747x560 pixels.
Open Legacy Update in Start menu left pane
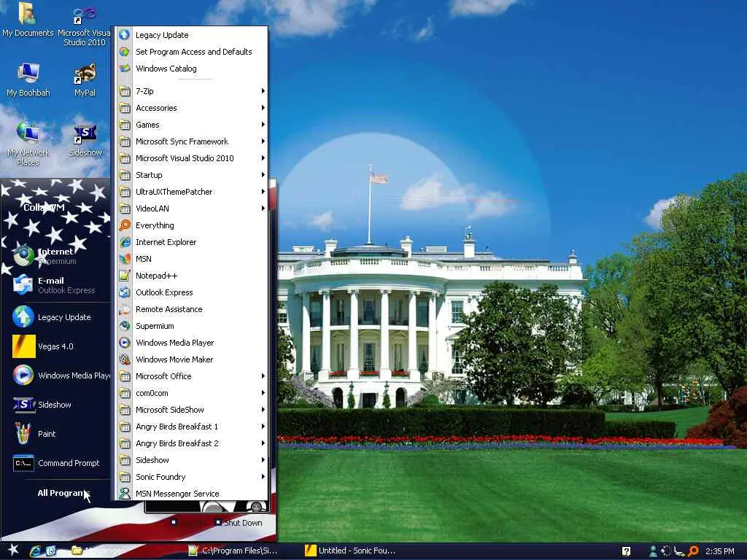[x=55, y=317]
